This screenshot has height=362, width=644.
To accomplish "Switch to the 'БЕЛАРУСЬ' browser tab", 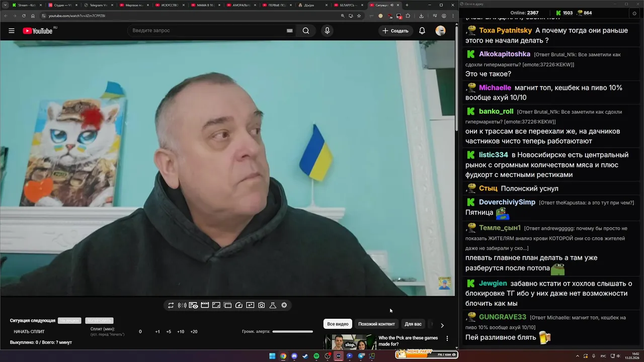I will [x=348, y=5].
